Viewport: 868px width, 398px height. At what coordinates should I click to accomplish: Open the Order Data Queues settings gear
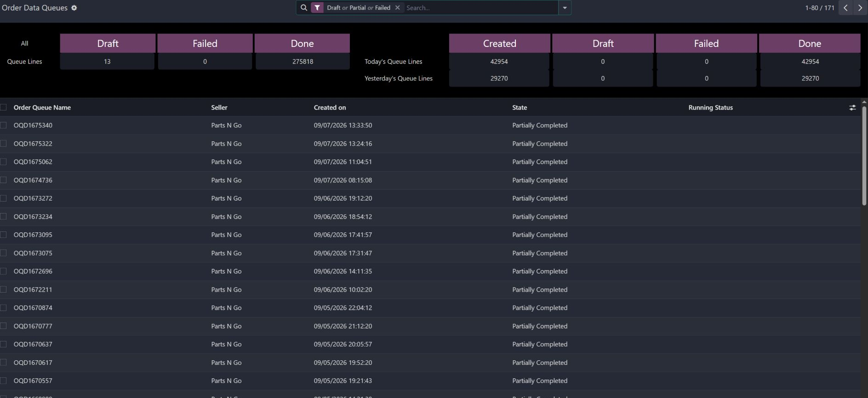[74, 8]
